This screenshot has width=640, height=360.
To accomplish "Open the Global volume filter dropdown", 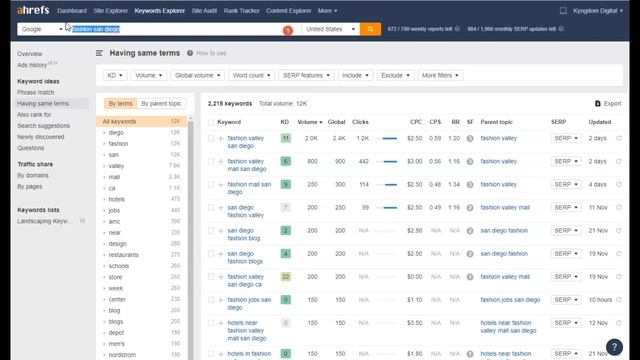I will (198, 76).
